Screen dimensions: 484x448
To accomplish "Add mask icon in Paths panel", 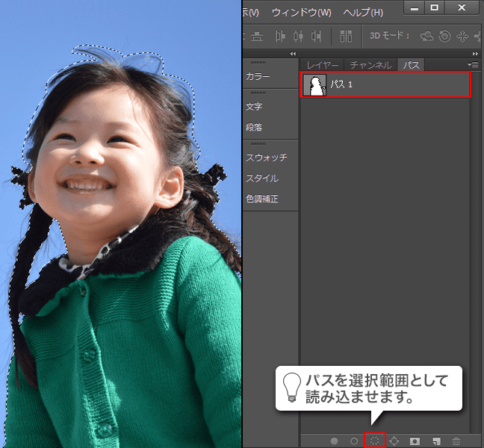I will 415,441.
